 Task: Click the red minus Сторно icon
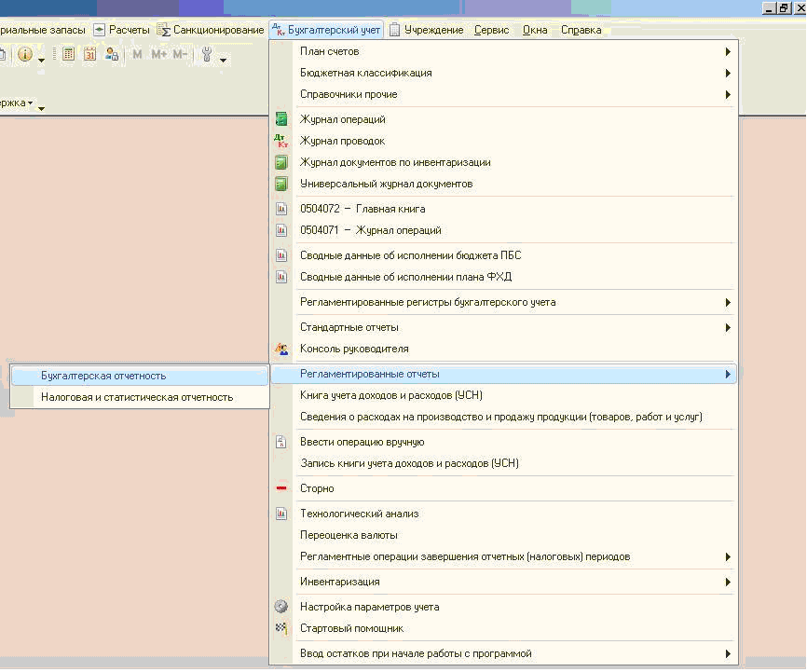281,488
